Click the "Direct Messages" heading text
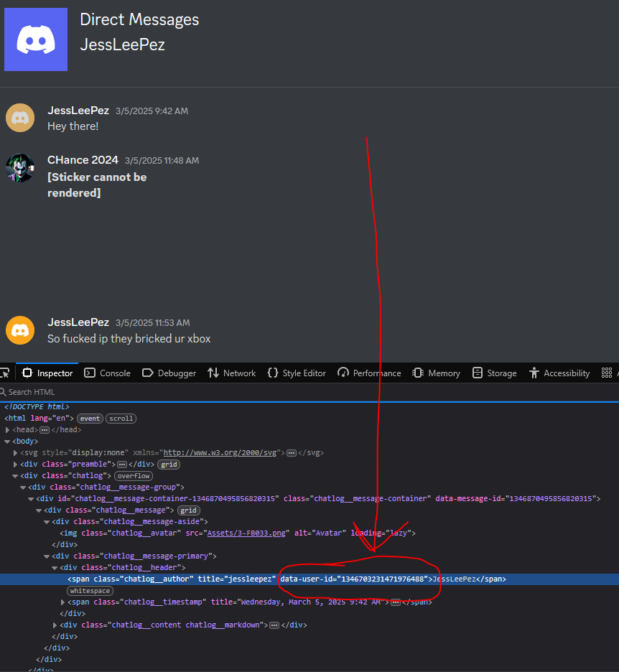This screenshot has width=619, height=672. click(x=139, y=19)
